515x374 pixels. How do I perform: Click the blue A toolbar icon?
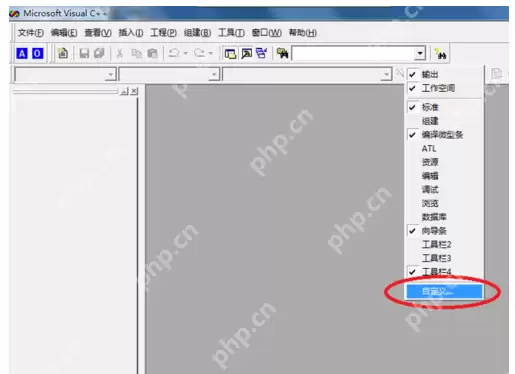(22, 53)
